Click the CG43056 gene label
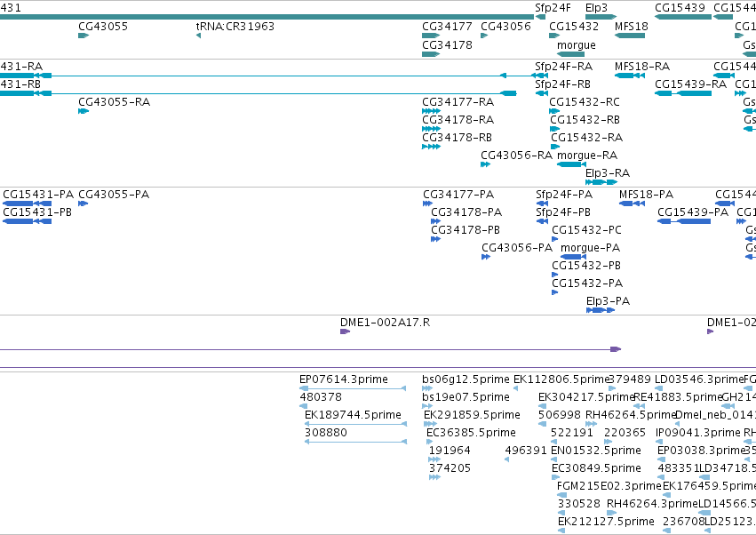The height and width of the screenshot is (535, 756). [505, 27]
